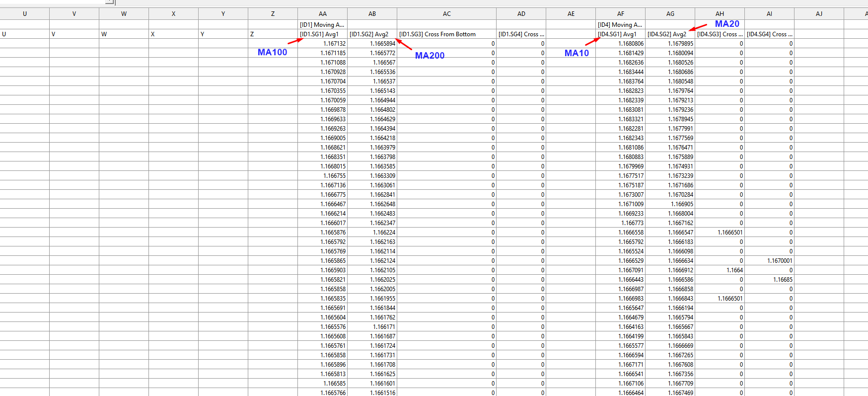Select the column AD header
The height and width of the screenshot is (396, 868).
[521, 14]
